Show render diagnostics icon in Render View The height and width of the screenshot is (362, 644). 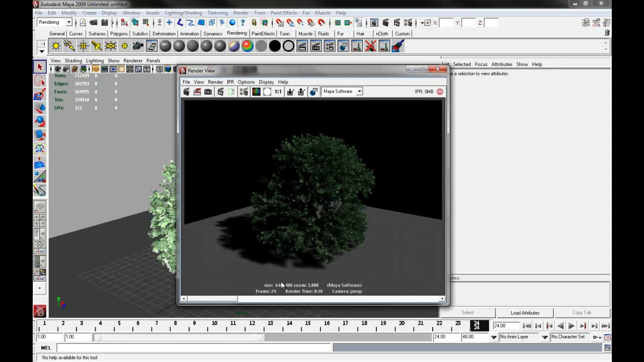(x=313, y=92)
